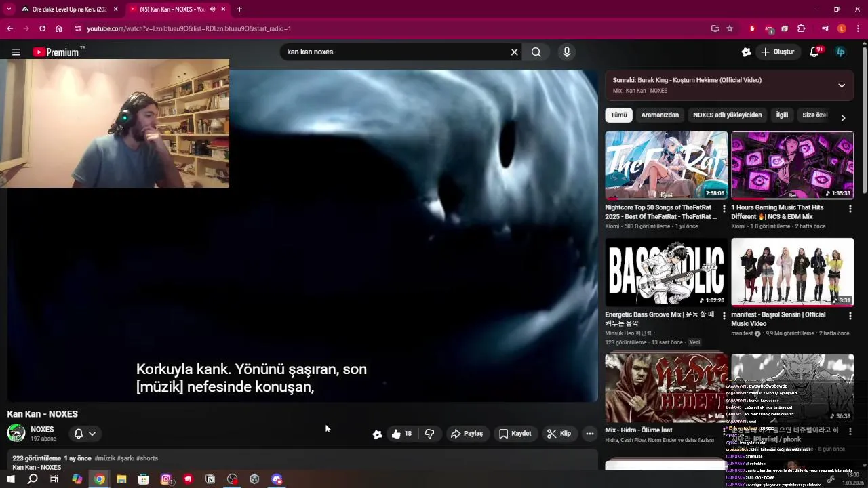The height and width of the screenshot is (488, 868).
Task: Show more filter chips with right arrow
Action: point(843,117)
